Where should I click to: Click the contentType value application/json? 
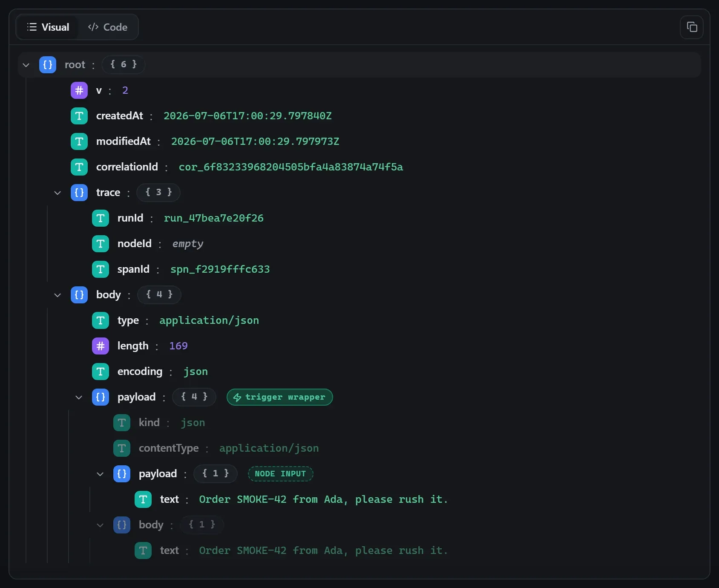coord(269,448)
